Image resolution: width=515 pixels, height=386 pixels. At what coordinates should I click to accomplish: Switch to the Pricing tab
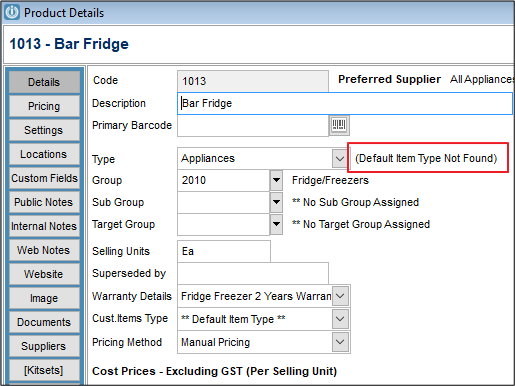click(x=44, y=106)
